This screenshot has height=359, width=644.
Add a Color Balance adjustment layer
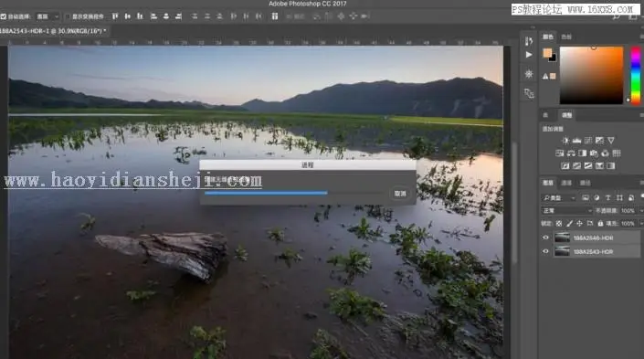click(571, 153)
